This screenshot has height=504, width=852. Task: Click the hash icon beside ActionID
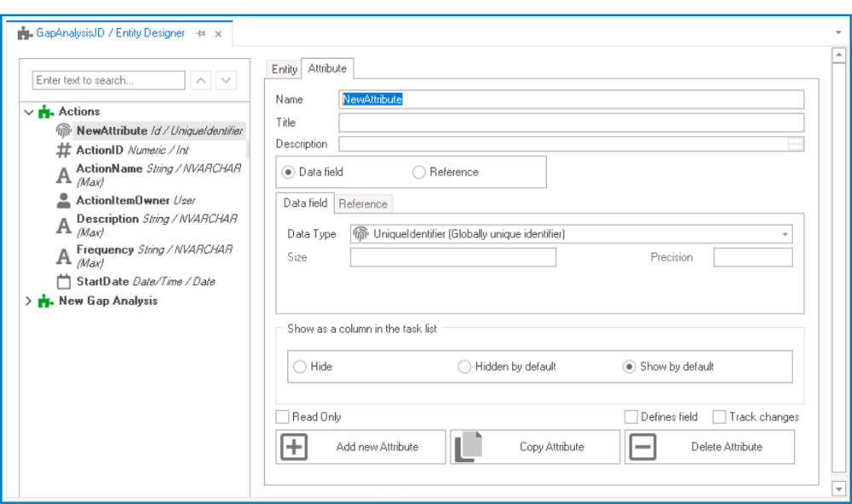pyautogui.click(x=64, y=151)
